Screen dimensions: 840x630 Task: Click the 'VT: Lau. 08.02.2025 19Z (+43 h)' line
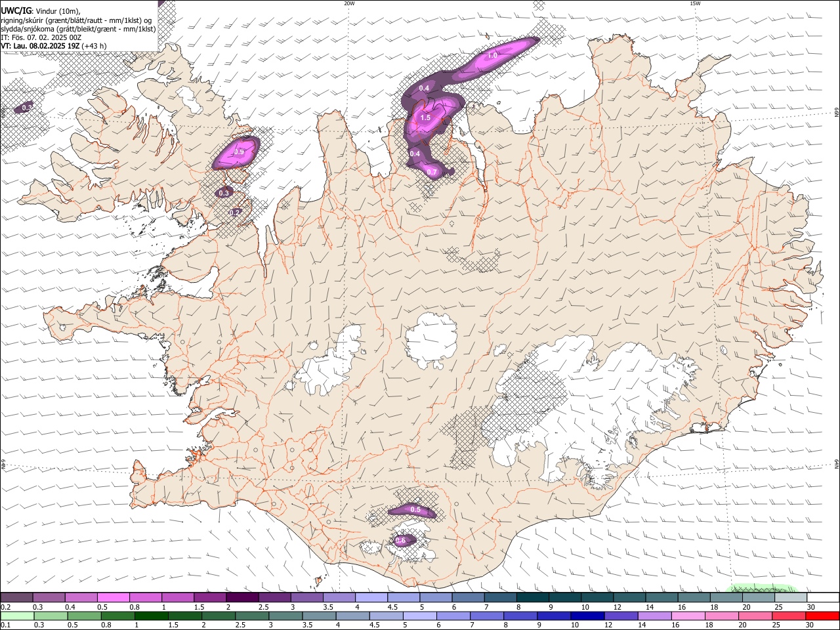coord(54,46)
